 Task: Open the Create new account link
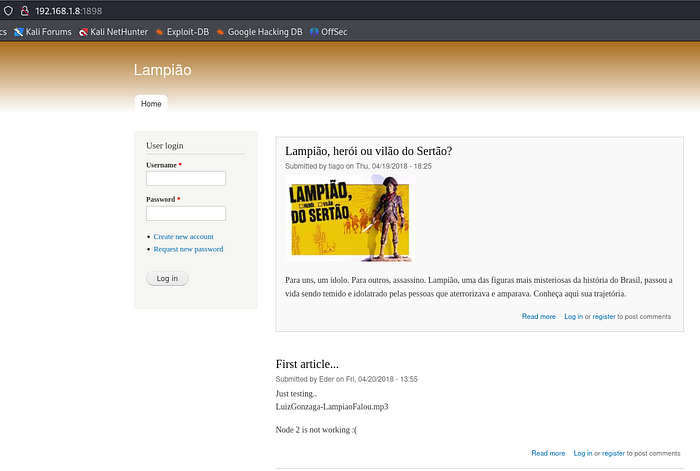[183, 237]
